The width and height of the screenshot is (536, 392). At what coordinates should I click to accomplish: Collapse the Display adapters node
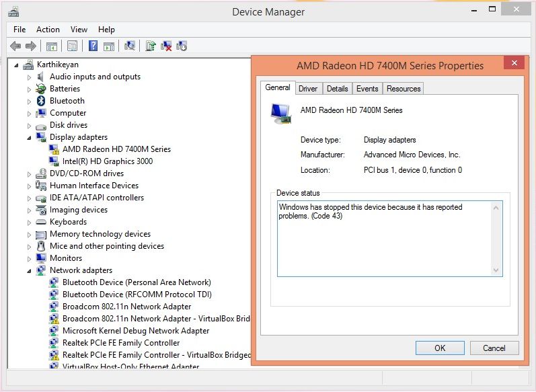coord(29,138)
